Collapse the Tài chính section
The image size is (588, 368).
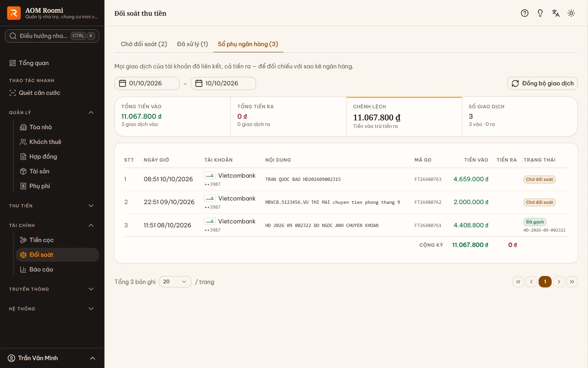click(x=52, y=225)
